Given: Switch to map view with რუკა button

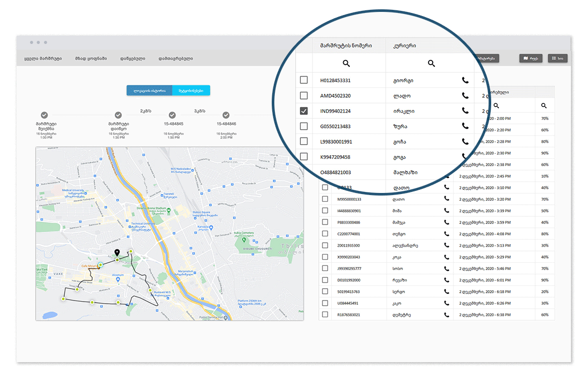Looking at the screenshot, I should click(x=531, y=58).
